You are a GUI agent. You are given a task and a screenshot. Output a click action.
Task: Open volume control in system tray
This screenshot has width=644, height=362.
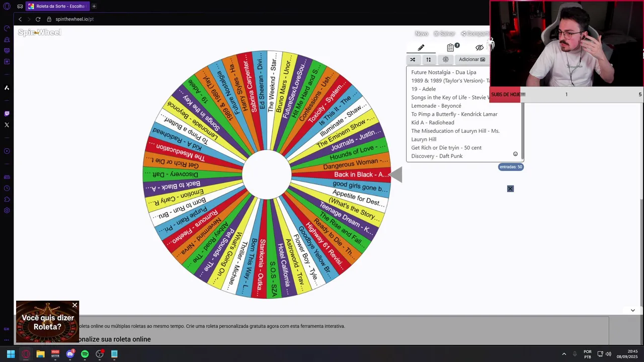pos(608,354)
